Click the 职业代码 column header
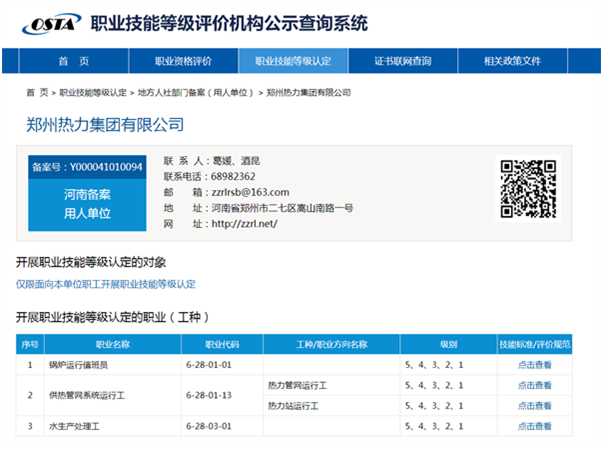 tap(222, 344)
